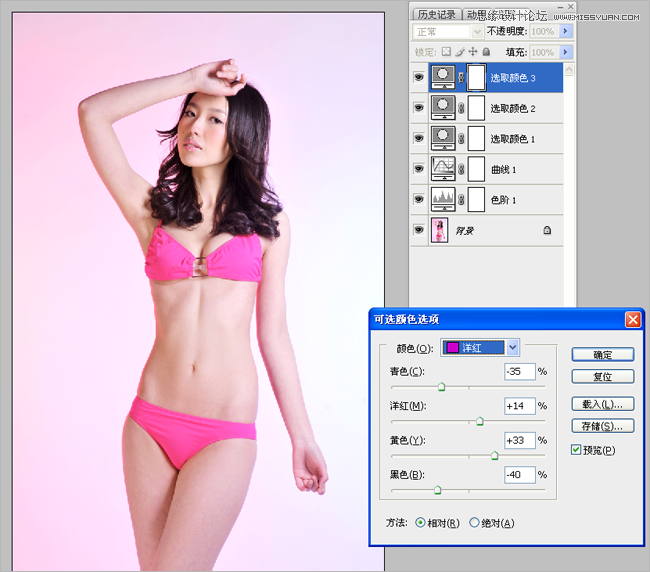Viewport: 650px width, 572px height.
Task: Click the layer mask of 选取颜色 3
Action: (x=476, y=78)
